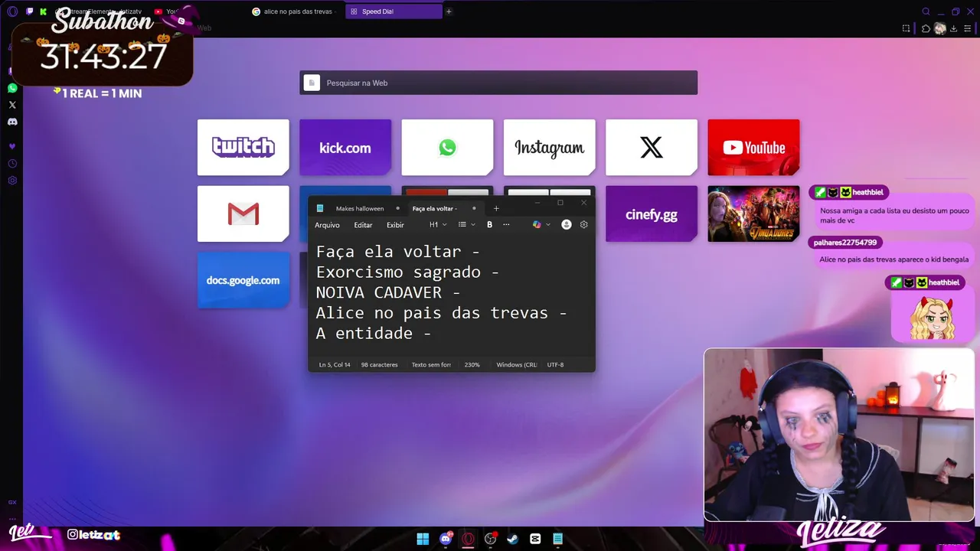Click the line Exorcismo sagrado in Notepad
The image size is (980, 551).
pyautogui.click(x=407, y=272)
